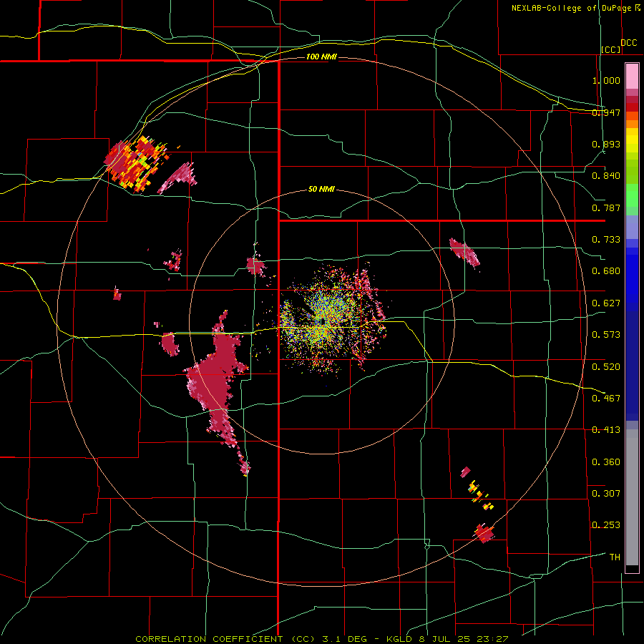Click the pink top segment of color bar
The width and height of the screenshot is (644, 644).
click(x=632, y=77)
